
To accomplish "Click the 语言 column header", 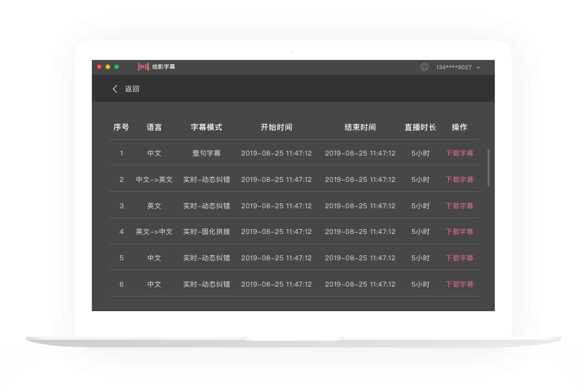I will pos(155,127).
